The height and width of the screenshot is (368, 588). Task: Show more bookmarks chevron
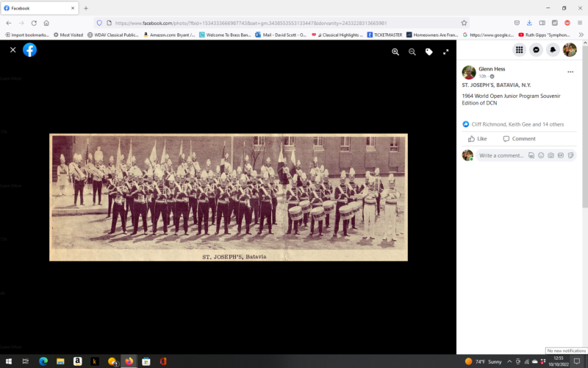[581, 35]
